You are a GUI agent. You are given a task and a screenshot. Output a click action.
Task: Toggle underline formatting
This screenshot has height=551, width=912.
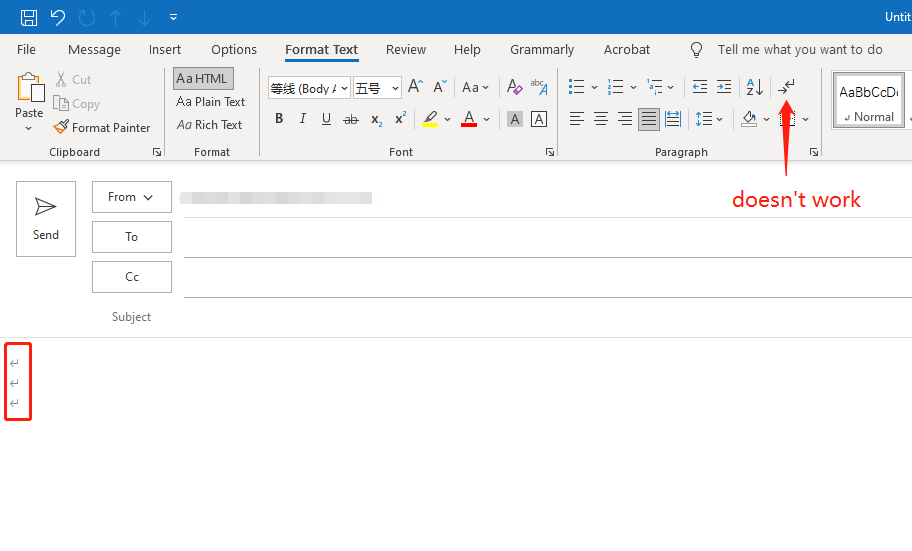[x=326, y=119]
